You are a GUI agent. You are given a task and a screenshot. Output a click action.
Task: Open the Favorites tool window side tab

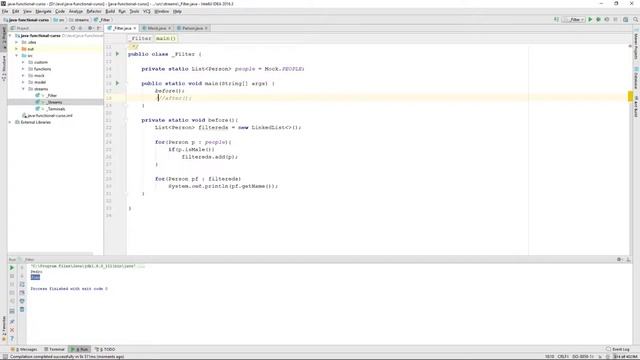[x=4, y=328]
